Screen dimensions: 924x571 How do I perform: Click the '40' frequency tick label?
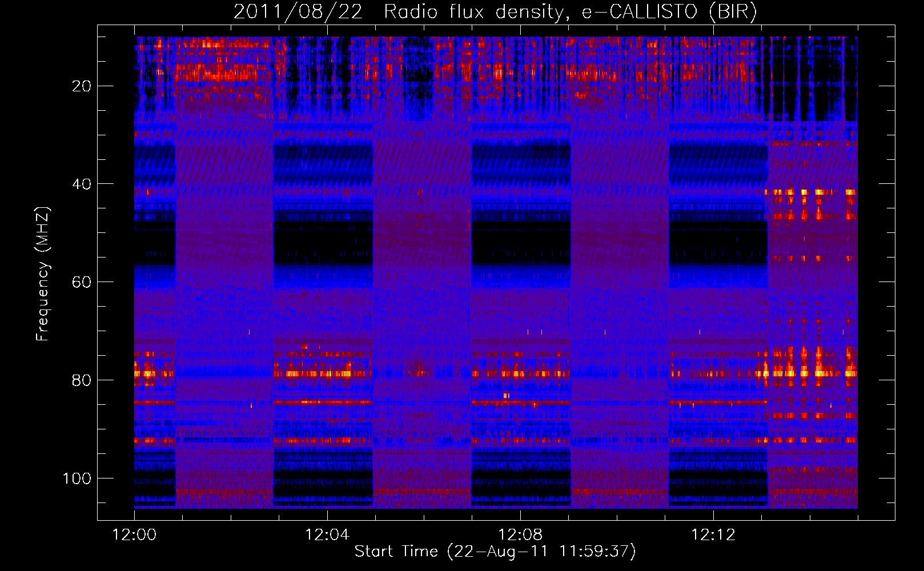pos(82,184)
